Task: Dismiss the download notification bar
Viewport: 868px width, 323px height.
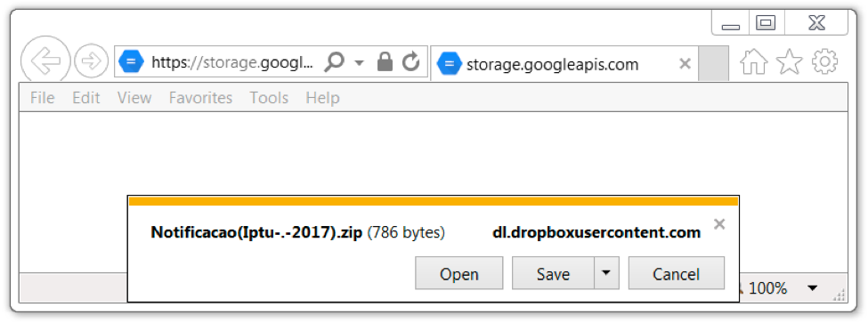Action: pyautogui.click(x=719, y=224)
